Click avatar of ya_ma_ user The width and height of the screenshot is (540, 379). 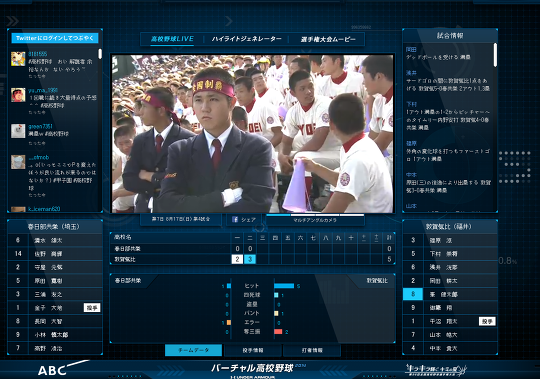point(18,95)
